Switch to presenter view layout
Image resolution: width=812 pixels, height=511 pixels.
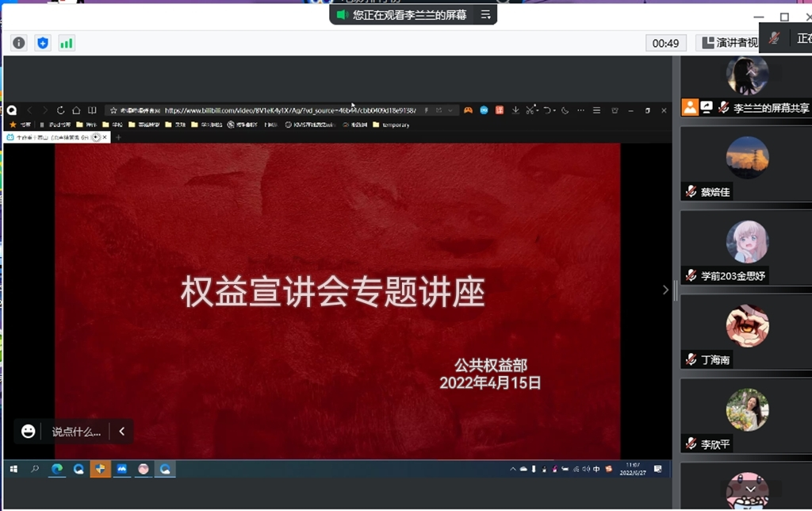730,43
